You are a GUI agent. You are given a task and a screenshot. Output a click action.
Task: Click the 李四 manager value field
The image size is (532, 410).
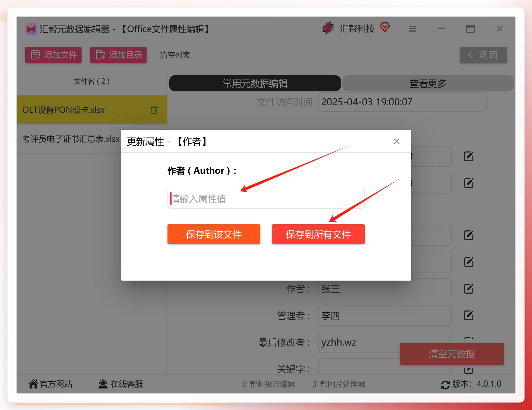385,315
